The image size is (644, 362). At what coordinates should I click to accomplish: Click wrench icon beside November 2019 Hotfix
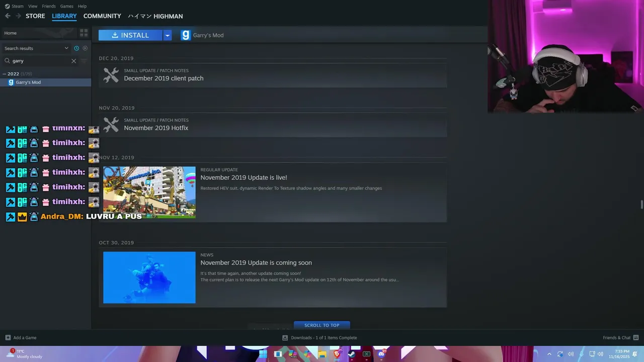point(111,124)
